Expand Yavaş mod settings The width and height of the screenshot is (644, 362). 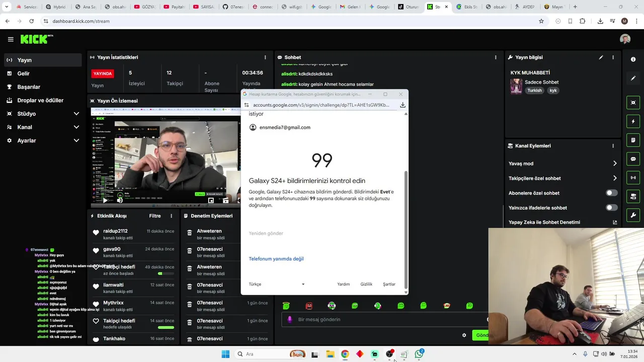point(615,163)
